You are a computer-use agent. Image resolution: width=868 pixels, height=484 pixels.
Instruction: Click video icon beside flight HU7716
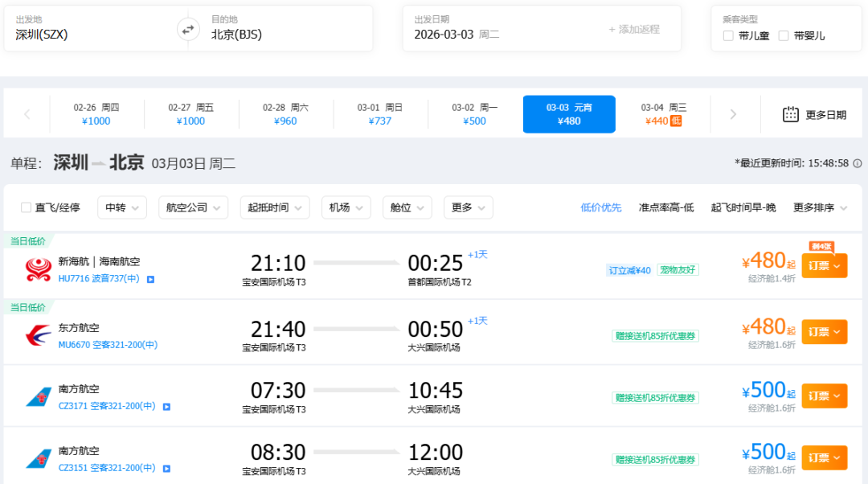pyautogui.click(x=150, y=279)
